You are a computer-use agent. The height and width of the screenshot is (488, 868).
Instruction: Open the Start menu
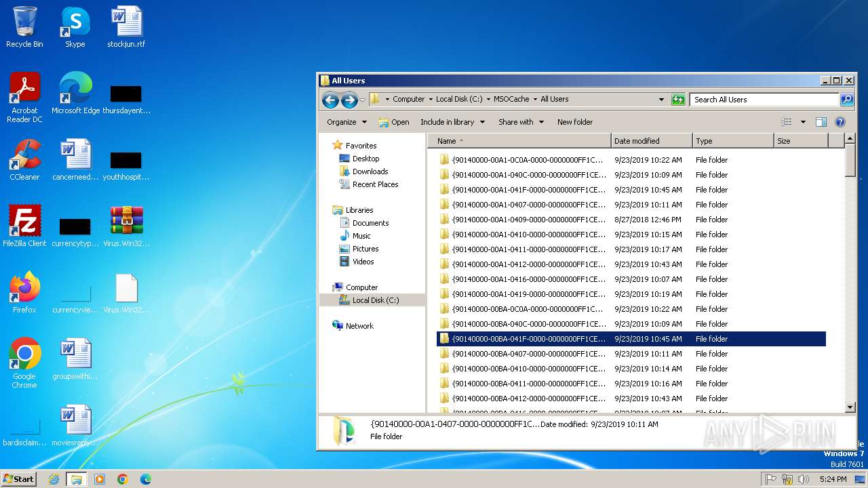19,479
